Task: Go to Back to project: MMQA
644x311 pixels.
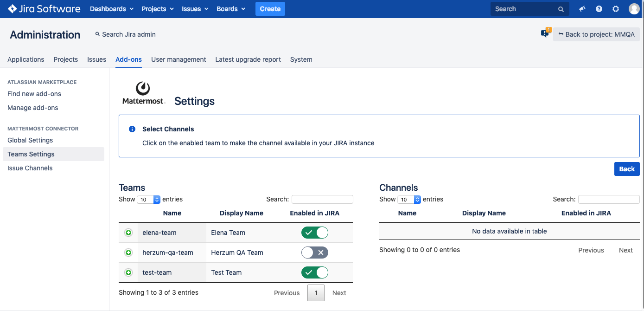Action: [x=596, y=34]
